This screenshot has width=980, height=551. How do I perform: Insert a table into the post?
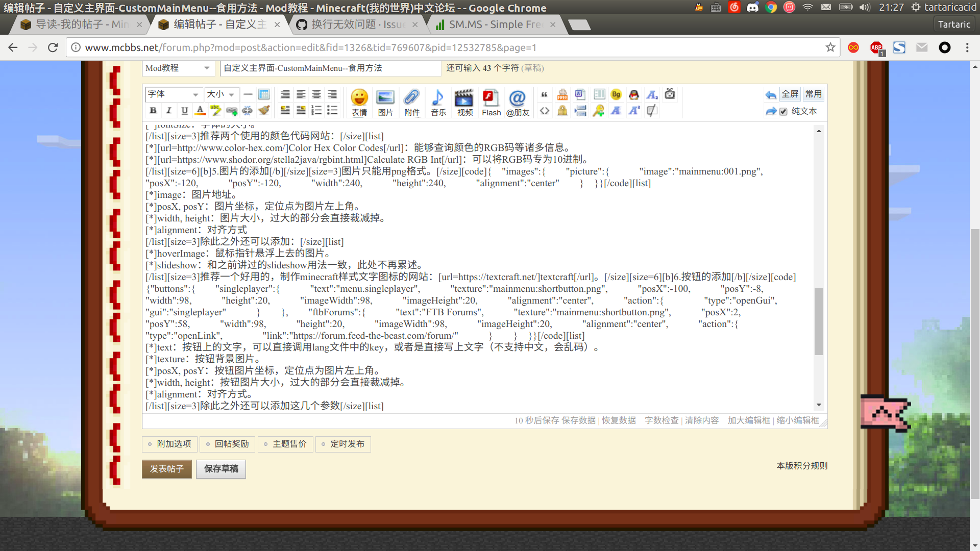click(264, 94)
